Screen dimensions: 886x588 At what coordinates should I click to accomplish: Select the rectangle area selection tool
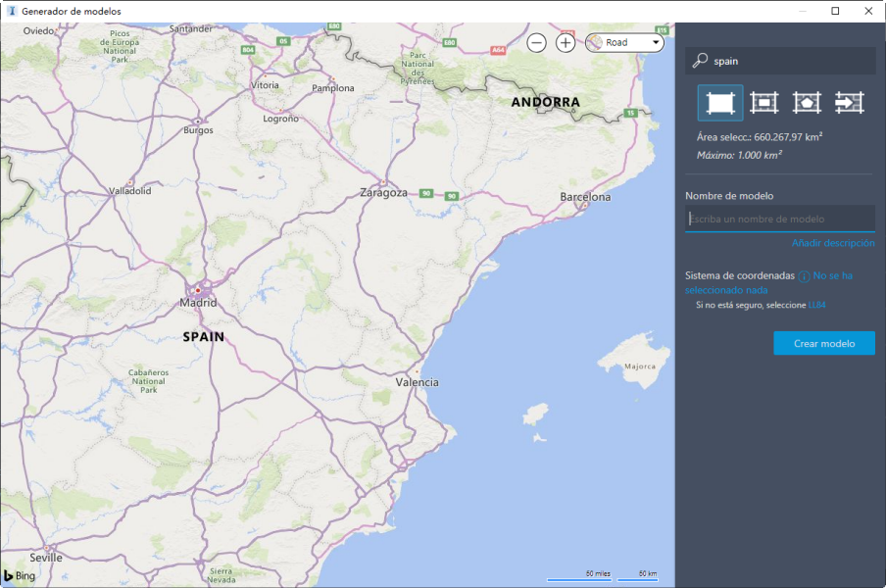763,103
